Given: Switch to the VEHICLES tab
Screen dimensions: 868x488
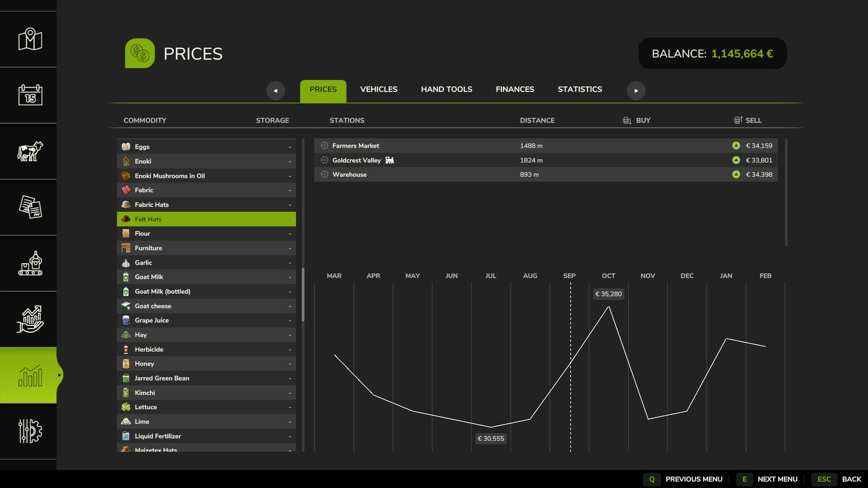Looking at the screenshot, I should pos(379,89).
